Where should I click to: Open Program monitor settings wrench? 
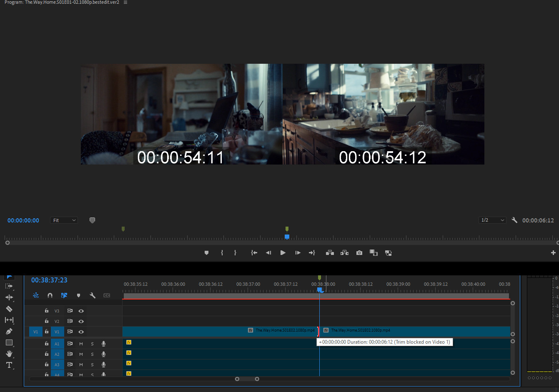point(514,220)
